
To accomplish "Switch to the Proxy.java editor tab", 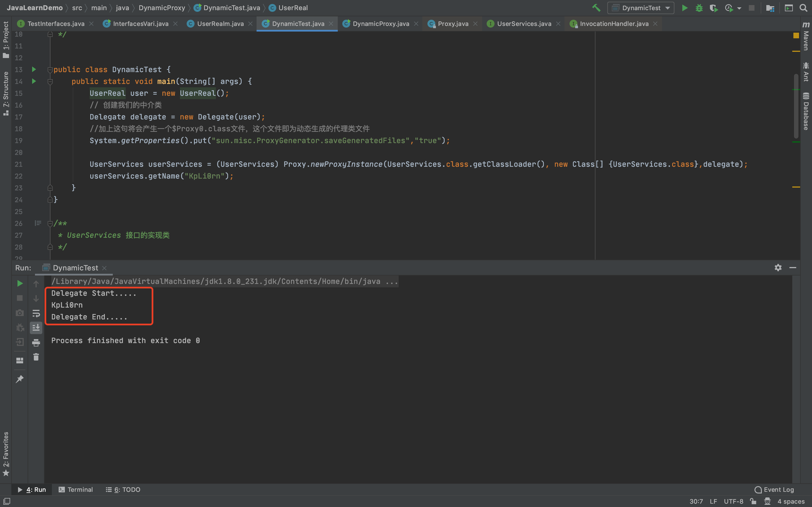I will click(x=453, y=24).
